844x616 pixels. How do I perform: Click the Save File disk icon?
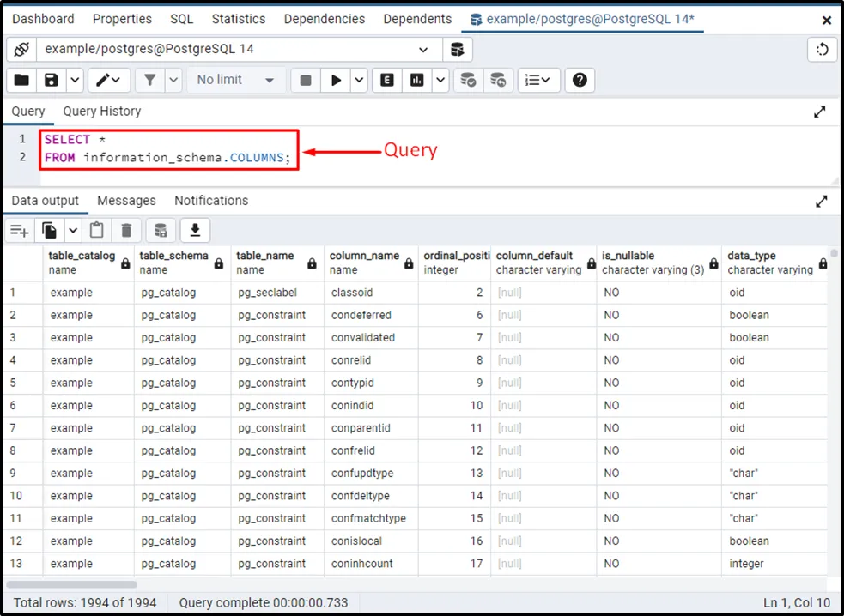coord(52,80)
